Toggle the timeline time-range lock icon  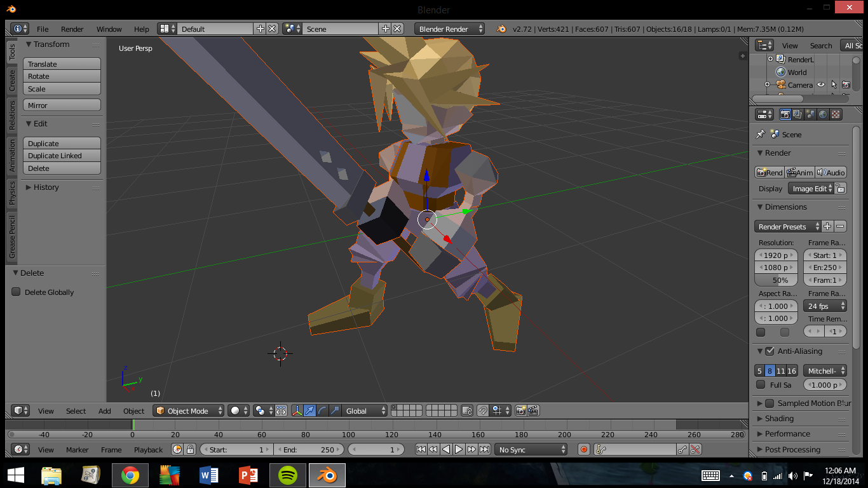tap(189, 449)
